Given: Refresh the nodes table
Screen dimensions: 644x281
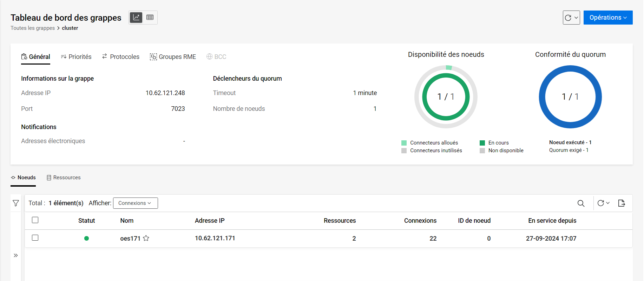Looking at the screenshot, I should tap(601, 203).
